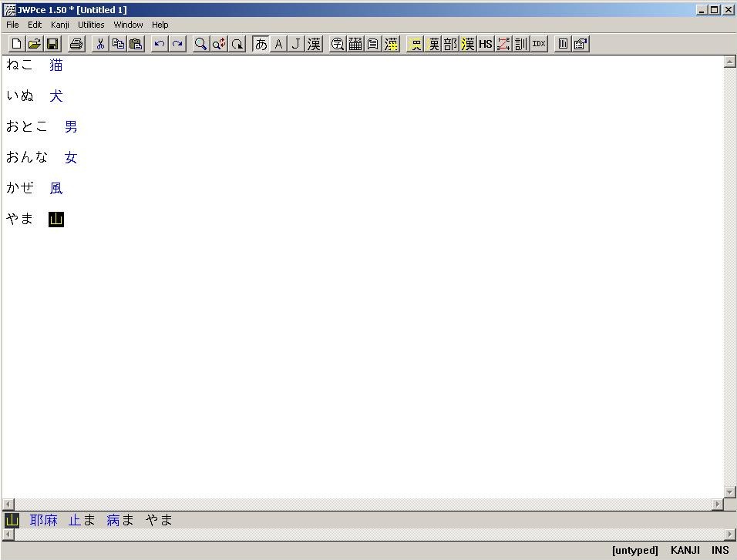Switch to Kanji (あ) input mode

click(x=261, y=44)
